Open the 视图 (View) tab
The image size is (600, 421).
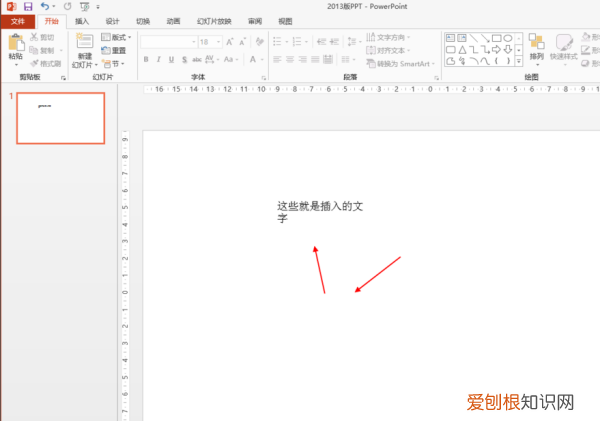(x=285, y=21)
